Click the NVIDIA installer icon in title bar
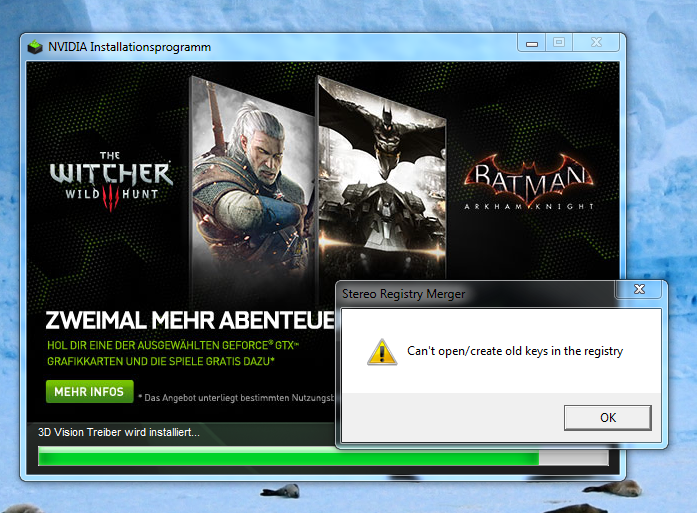The image size is (697, 513). point(35,47)
